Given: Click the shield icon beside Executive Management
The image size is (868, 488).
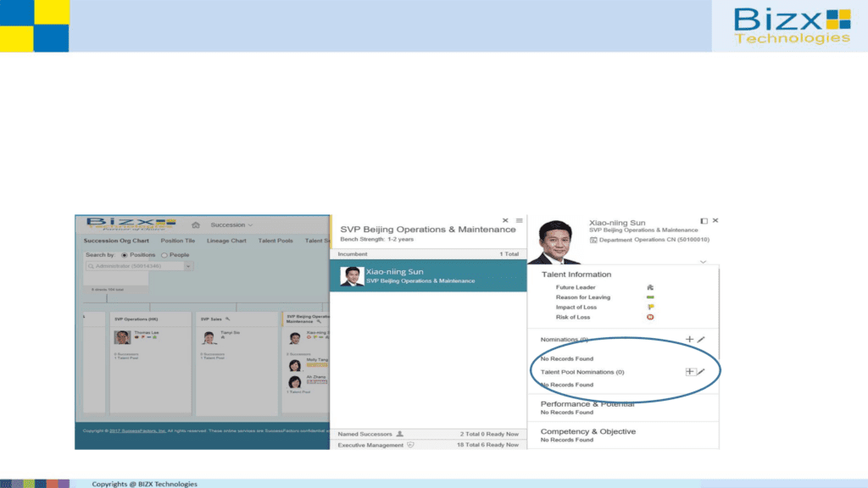Looking at the screenshot, I should pos(410,445).
